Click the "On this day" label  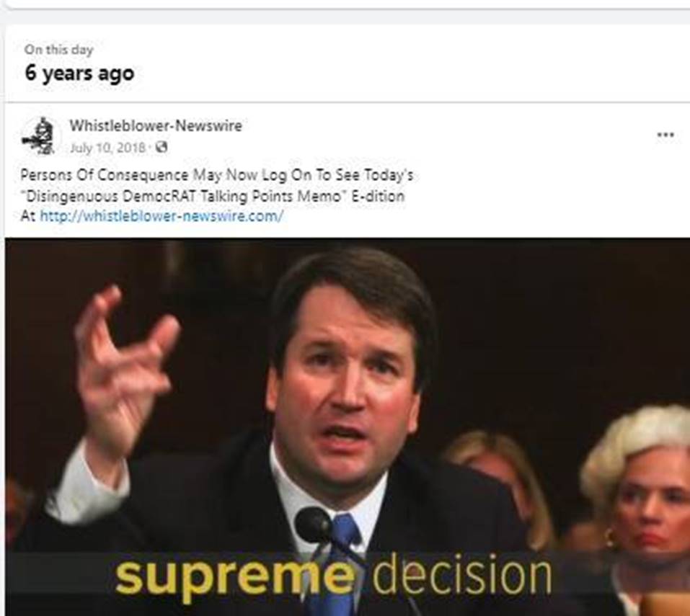coord(58,50)
